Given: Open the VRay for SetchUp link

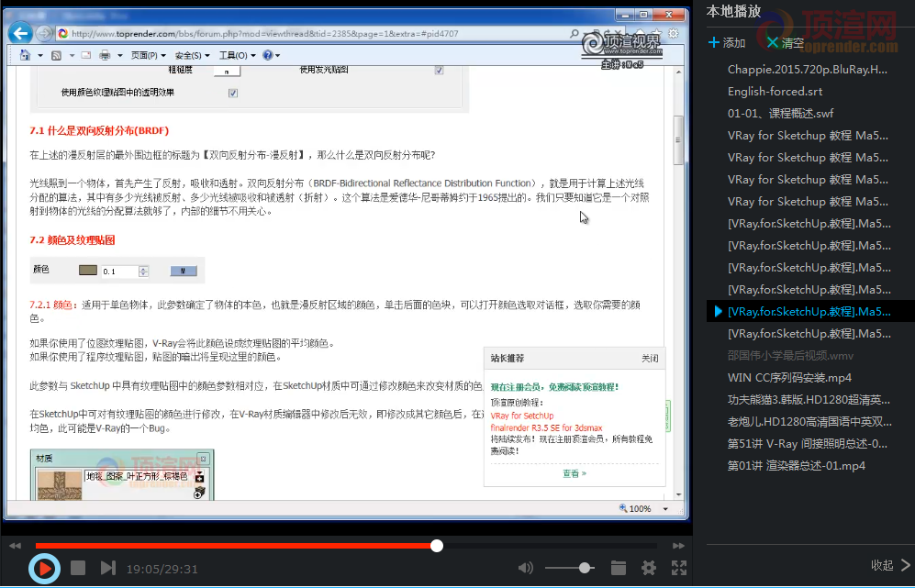Looking at the screenshot, I should [x=521, y=416].
